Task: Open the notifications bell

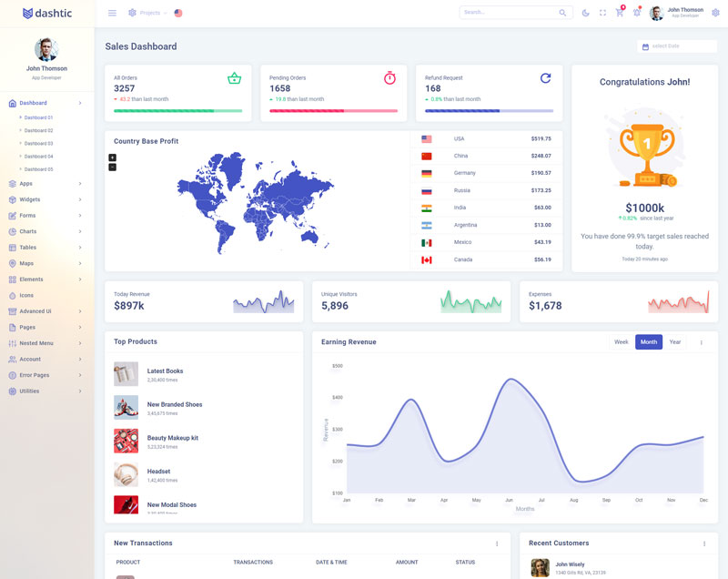Action: coord(636,13)
